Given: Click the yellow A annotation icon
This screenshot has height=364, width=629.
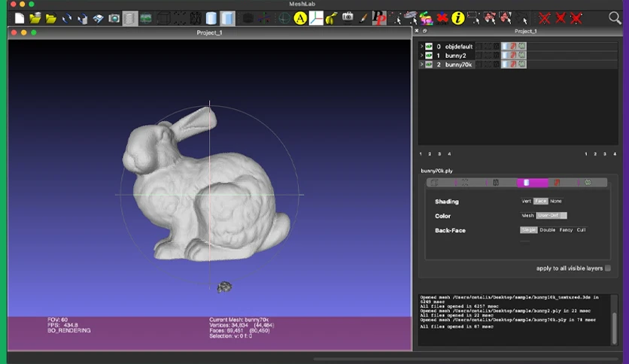Looking at the screenshot, I should [300, 19].
